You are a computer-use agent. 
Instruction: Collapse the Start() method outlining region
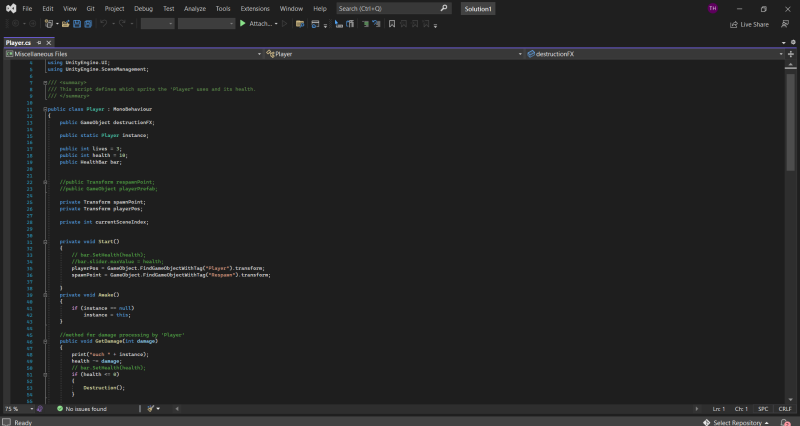46,241
